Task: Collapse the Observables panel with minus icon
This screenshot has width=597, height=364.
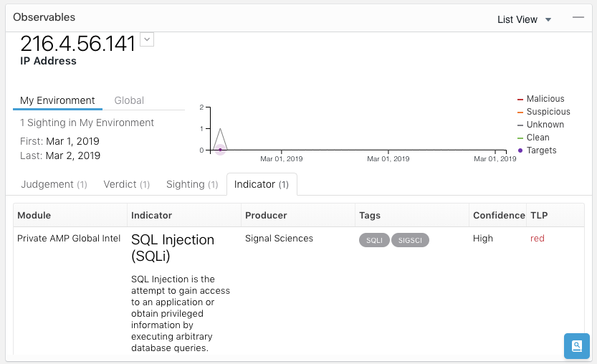Action: (578, 18)
